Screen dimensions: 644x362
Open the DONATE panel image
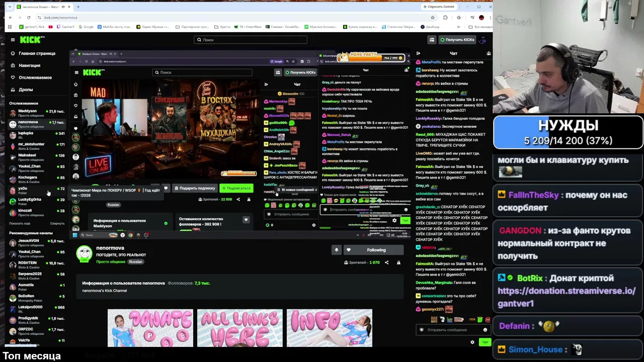(x=150, y=328)
